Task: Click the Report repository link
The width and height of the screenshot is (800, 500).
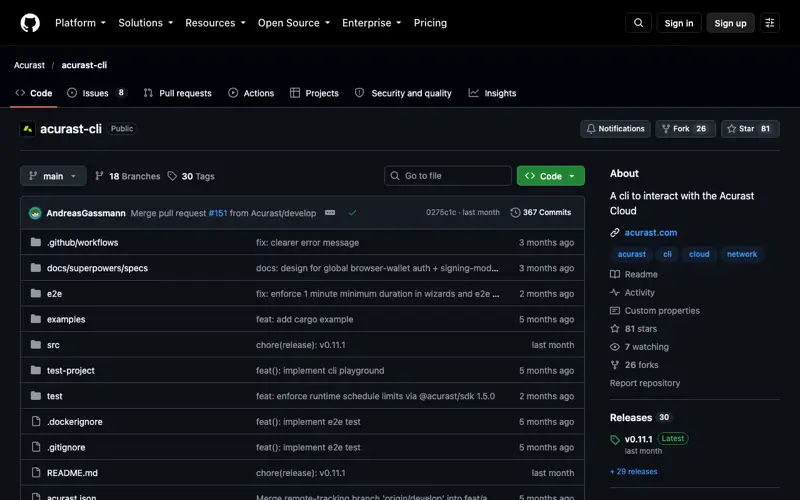Action: pos(645,383)
